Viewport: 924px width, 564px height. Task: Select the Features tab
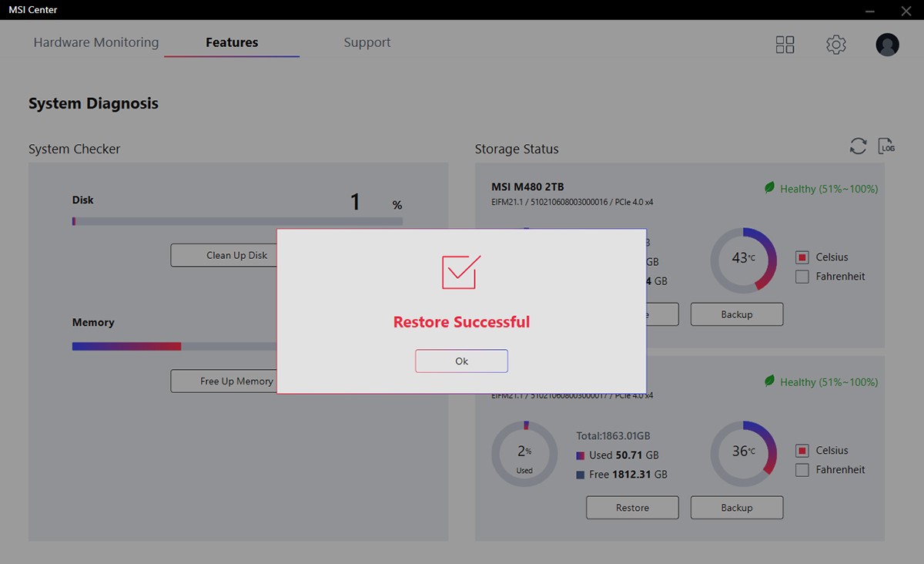pyautogui.click(x=232, y=42)
